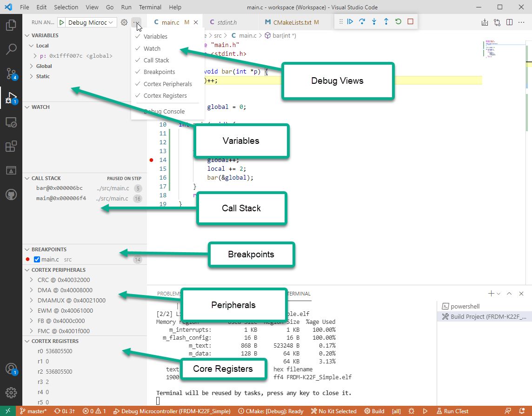Click the CMake launch play icon in status bar

[x=425, y=411]
